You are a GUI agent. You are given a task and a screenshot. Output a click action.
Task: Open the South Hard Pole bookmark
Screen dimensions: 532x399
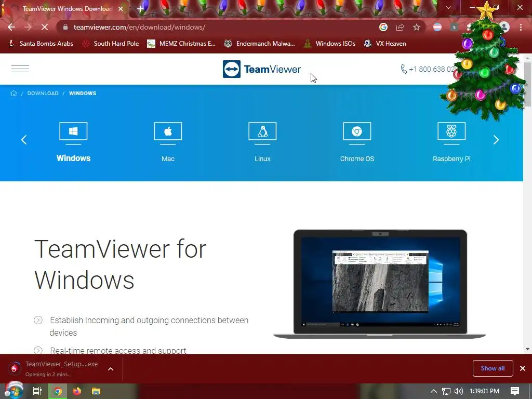click(x=111, y=44)
